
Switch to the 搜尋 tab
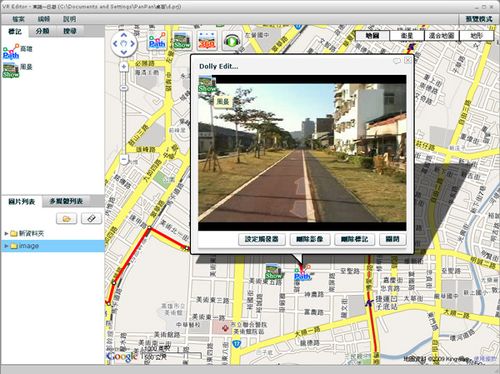70,31
